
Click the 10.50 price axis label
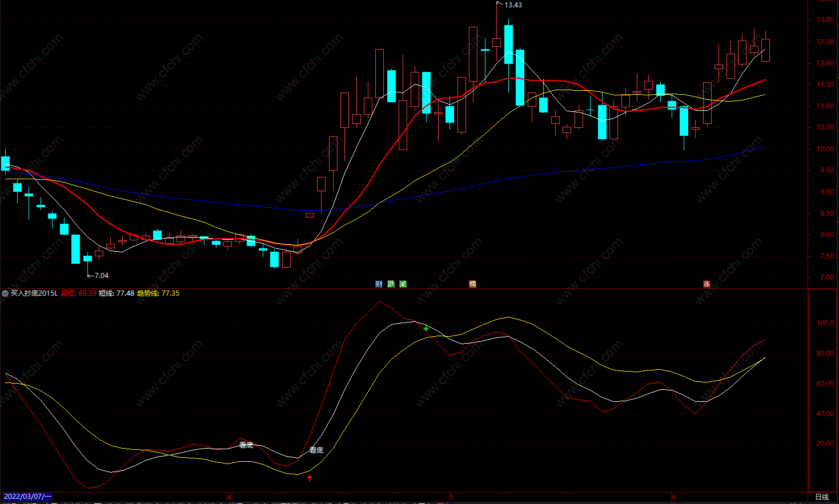825,127
